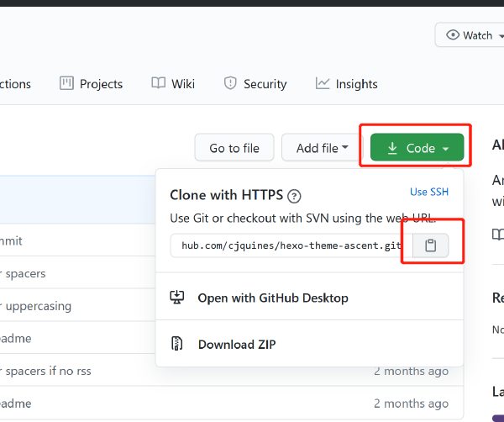Click the Security shield icon
Screen dimensions: 504x422
[230, 83]
